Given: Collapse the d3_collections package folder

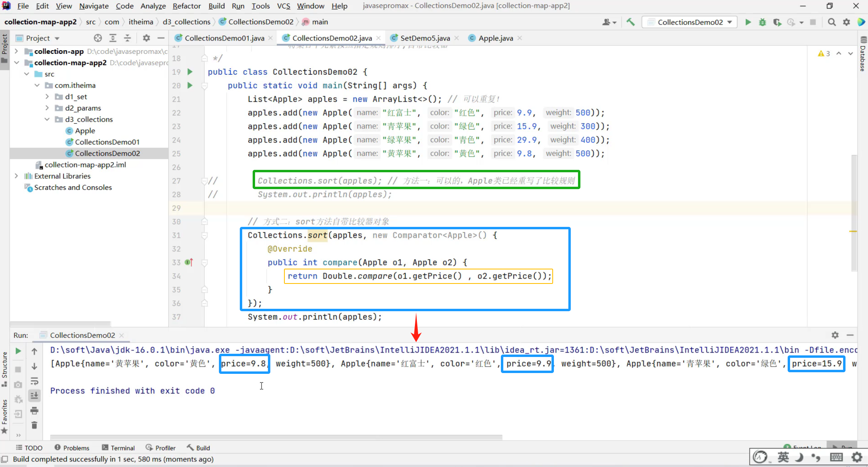Looking at the screenshot, I should click(x=47, y=119).
